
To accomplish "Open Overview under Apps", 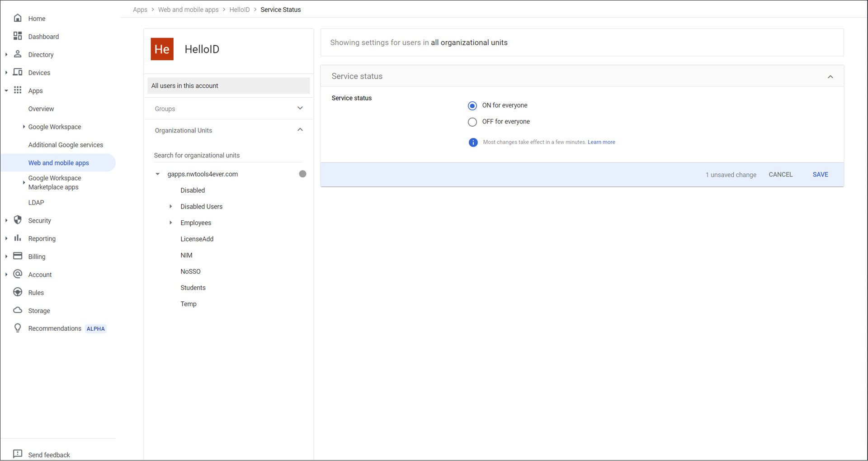I will click(41, 109).
